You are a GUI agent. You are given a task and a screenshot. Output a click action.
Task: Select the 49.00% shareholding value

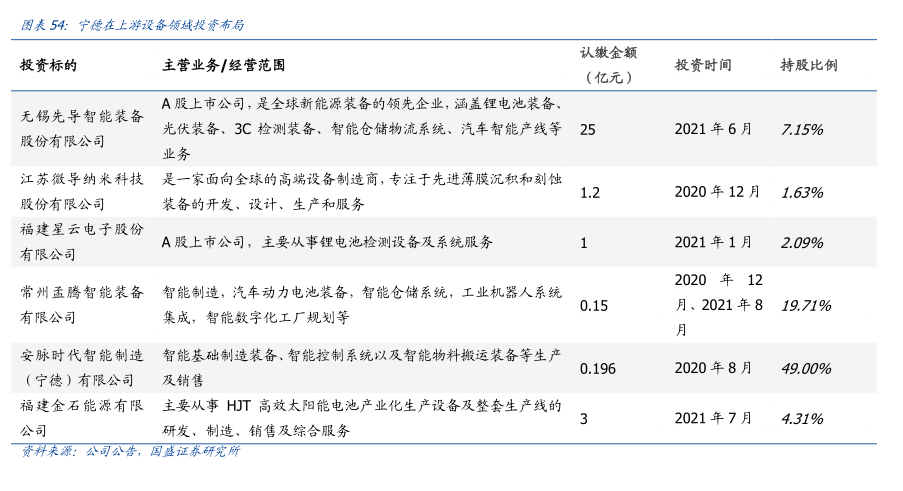(x=806, y=368)
